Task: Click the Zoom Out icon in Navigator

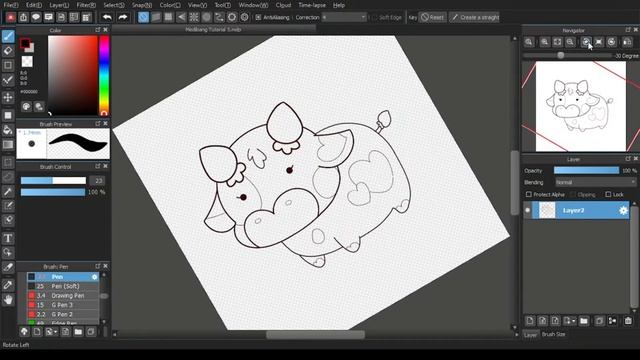Action: (570, 42)
